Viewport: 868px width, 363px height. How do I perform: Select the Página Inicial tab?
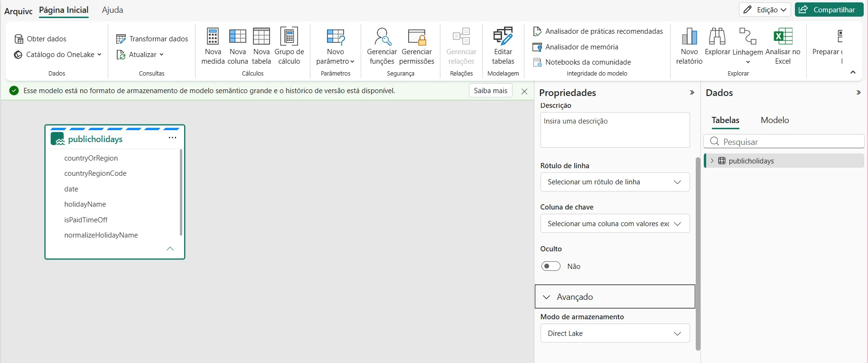click(64, 10)
